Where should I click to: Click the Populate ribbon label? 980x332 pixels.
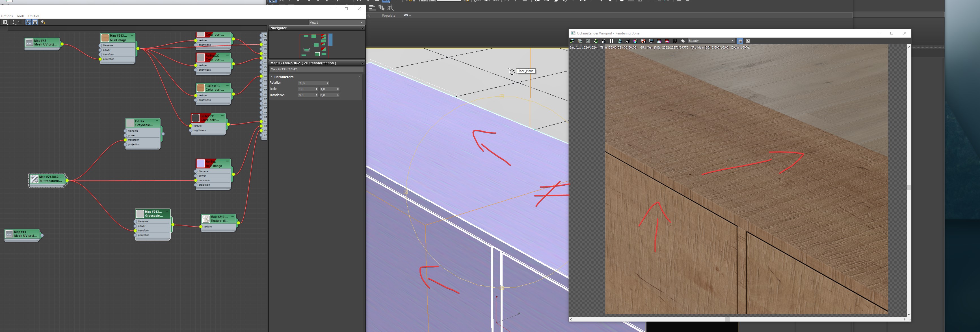click(x=388, y=16)
